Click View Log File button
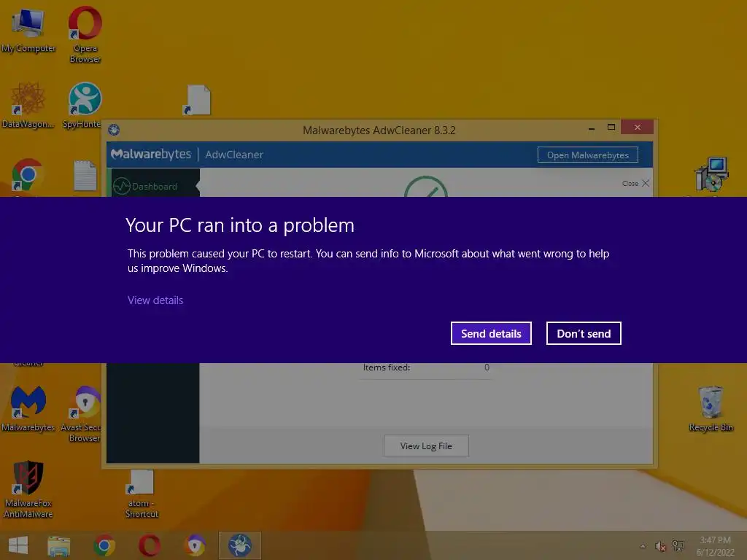This screenshot has height=560, width=747. pyautogui.click(x=426, y=446)
